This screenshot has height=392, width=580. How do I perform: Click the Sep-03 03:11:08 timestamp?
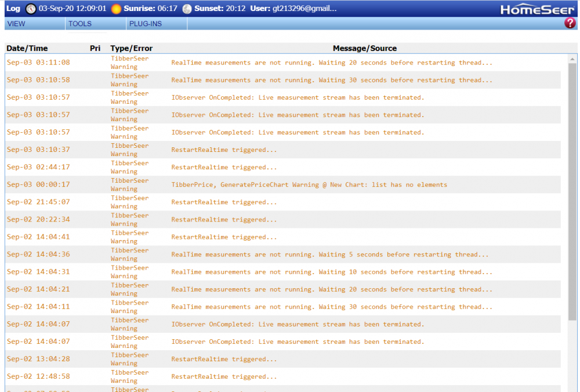(x=38, y=63)
